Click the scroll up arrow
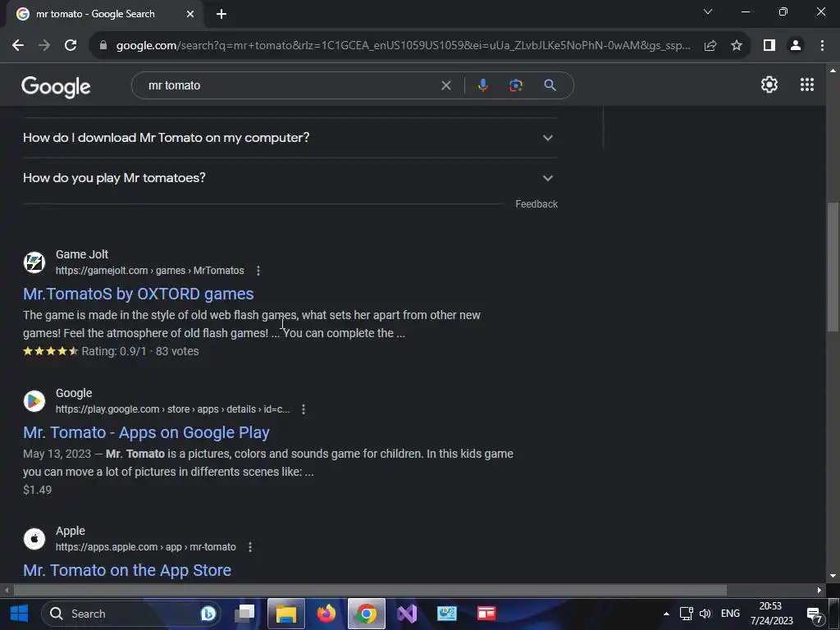The width and height of the screenshot is (840, 630). tap(833, 71)
